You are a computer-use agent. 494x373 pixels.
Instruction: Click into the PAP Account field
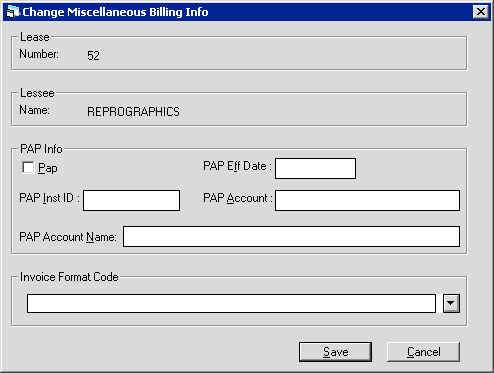[367, 200]
